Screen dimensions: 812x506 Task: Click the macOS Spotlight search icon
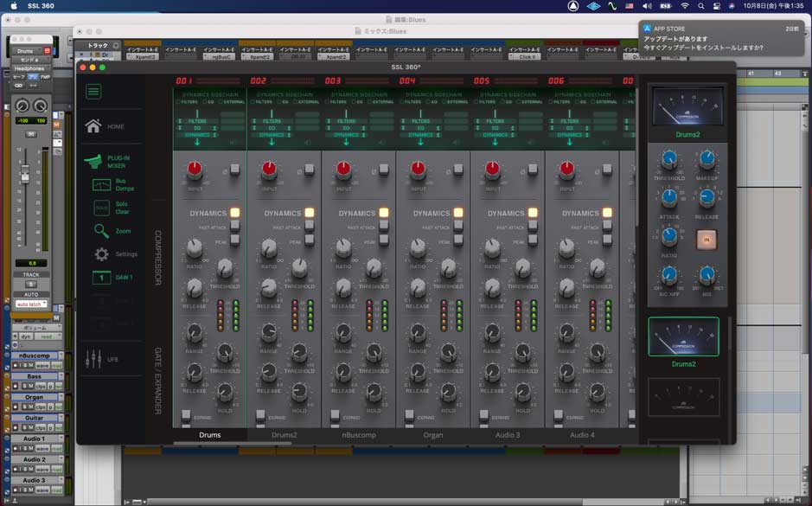point(700,6)
